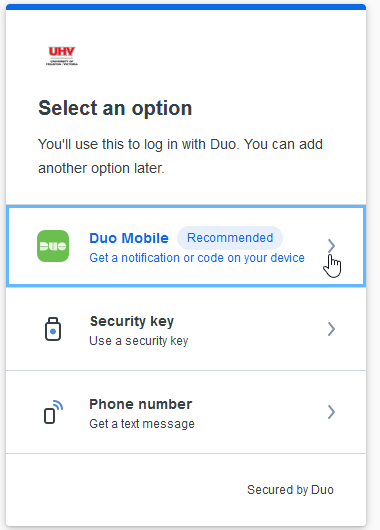Click the green Duo Mobile app icon
Image resolution: width=380 pixels, height=530 pixels.
(53, 246)
